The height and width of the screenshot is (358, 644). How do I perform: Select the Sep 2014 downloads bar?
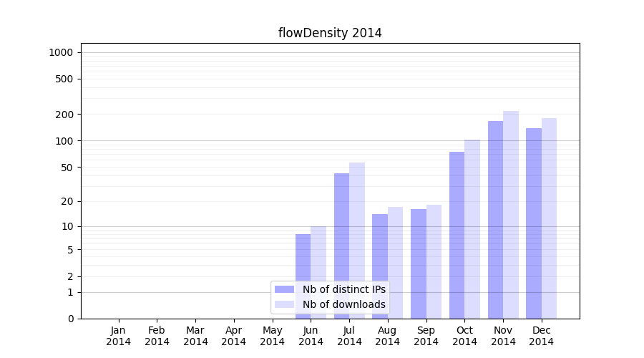tap(434, 261)
